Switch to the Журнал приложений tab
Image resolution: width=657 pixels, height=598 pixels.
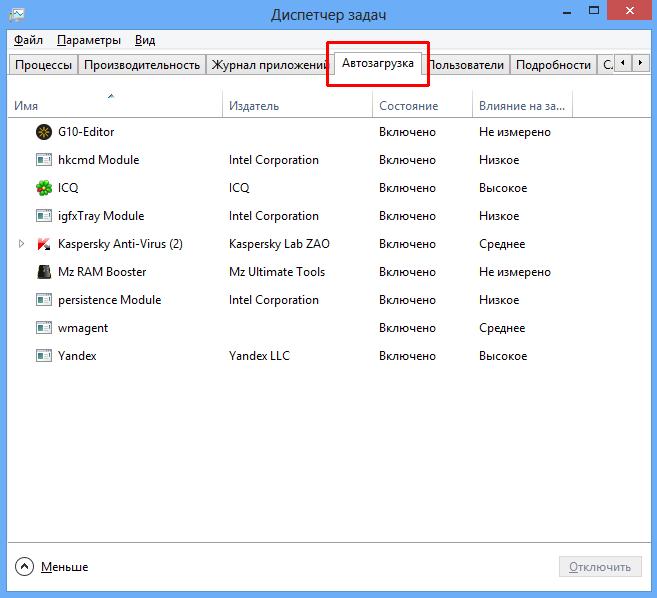click(x=268, y=65)
